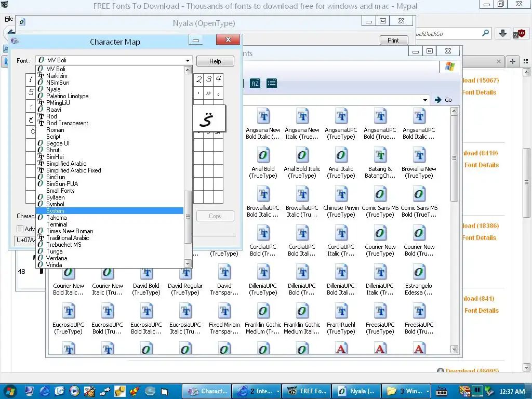This screenshot has width=532, height=399.
Task: Click the font list scrollbar down arrow
Action: click(188, 263)
